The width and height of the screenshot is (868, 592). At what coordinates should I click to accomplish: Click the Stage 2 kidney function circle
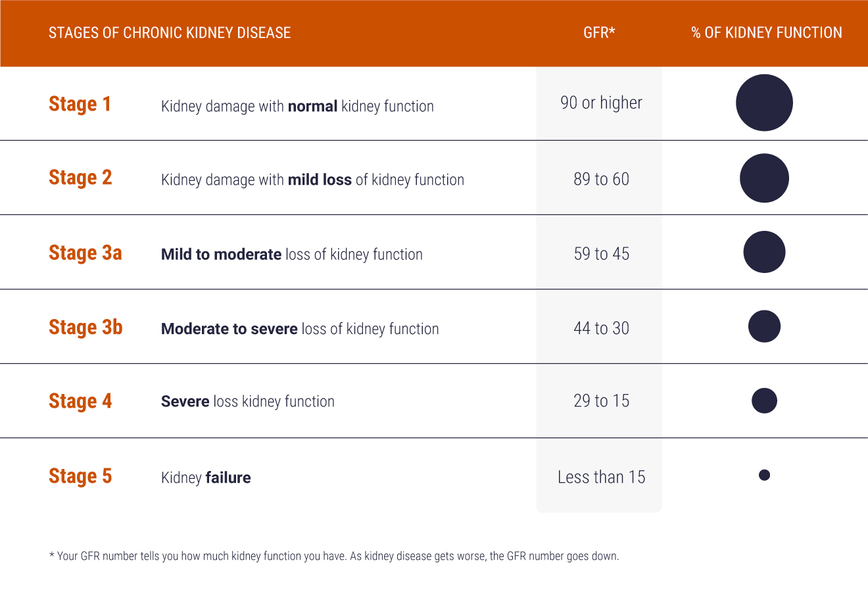pos(764,178)
